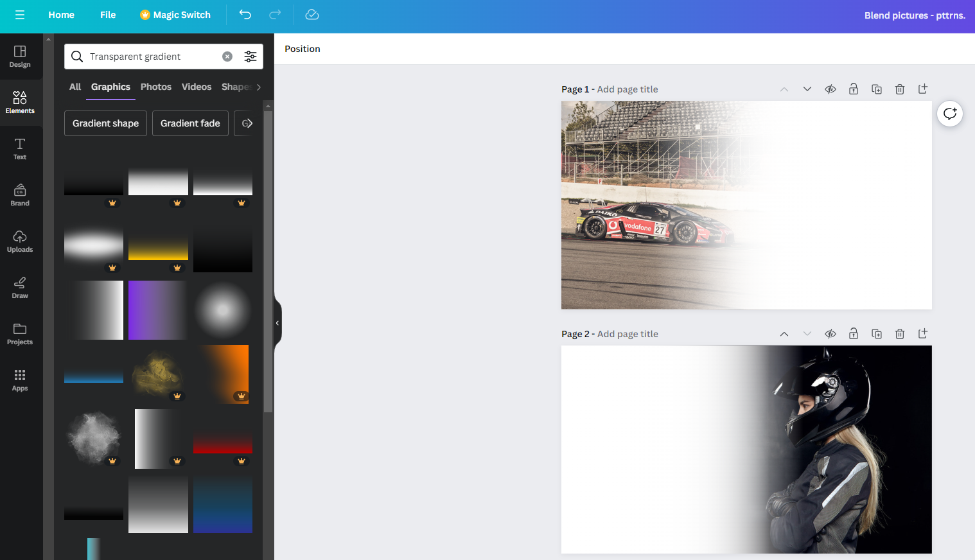Collapse the elements side panel
The height and width of the screenshot is (560, 975).
(277, 323)
